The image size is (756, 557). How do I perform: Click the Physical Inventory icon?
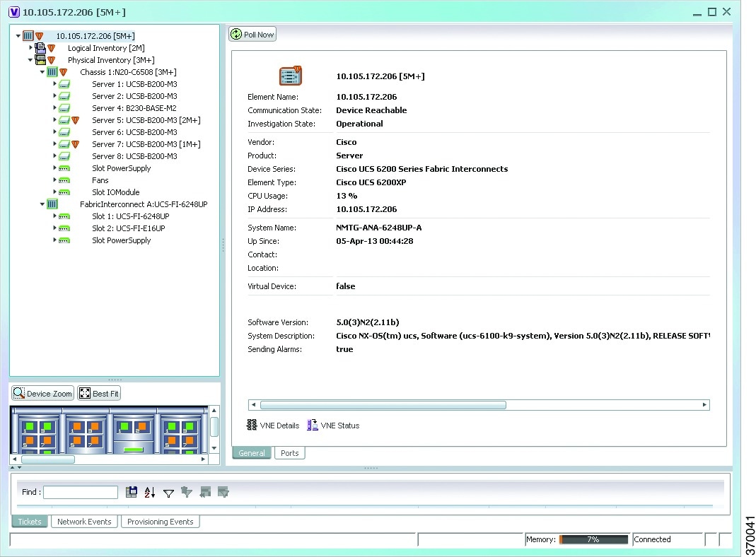point(40,60)
